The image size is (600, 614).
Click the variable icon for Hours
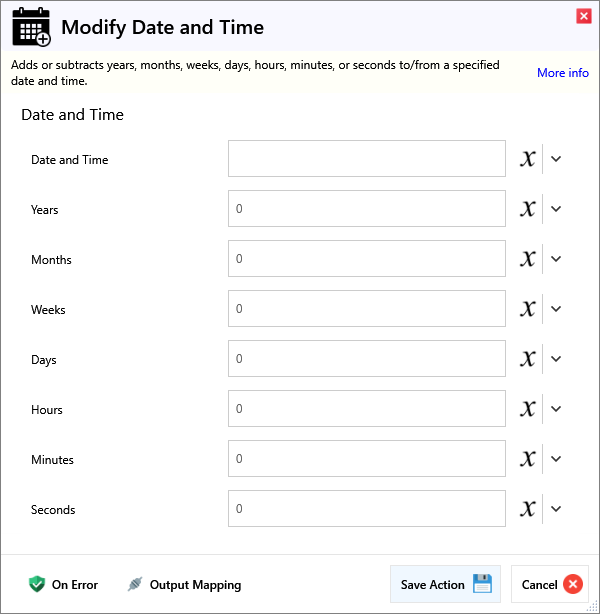[528, 409]
